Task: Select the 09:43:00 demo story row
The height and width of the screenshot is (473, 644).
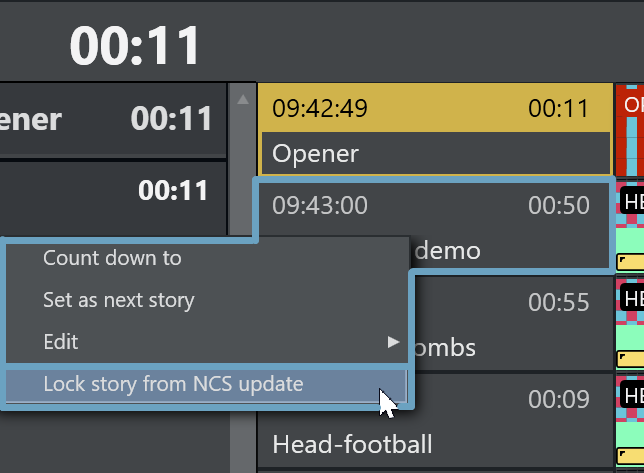Action: tap(500, 206)
